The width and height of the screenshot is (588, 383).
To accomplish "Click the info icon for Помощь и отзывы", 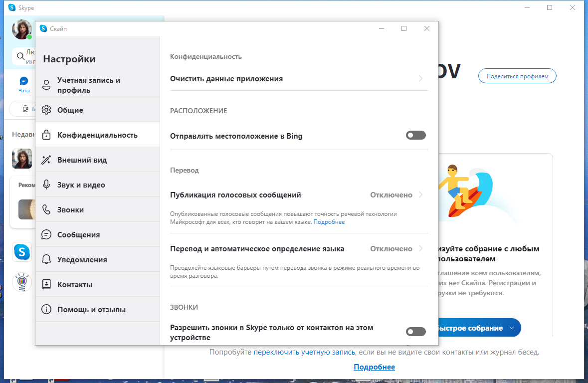I will (x=46, y=310).
